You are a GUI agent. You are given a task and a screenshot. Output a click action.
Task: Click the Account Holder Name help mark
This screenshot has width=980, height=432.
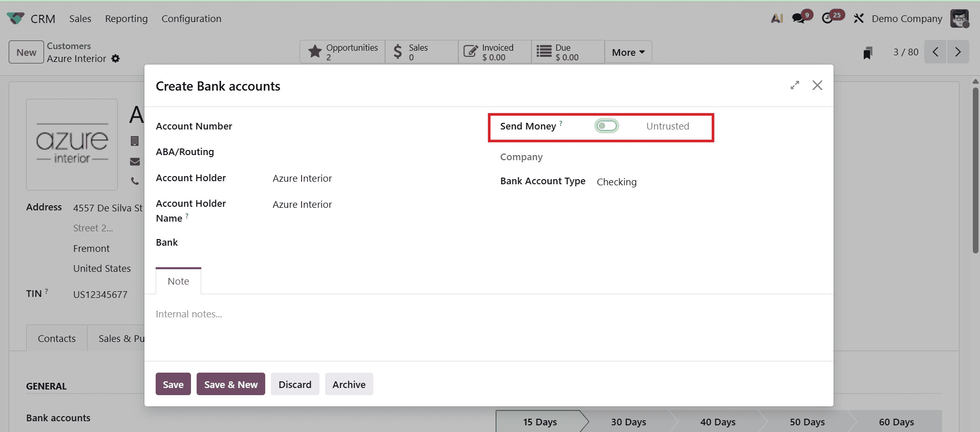(x=187, y=216)
